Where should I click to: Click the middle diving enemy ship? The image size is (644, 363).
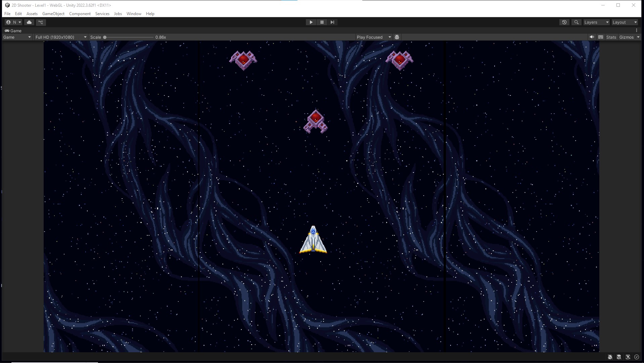coord(315,122)
